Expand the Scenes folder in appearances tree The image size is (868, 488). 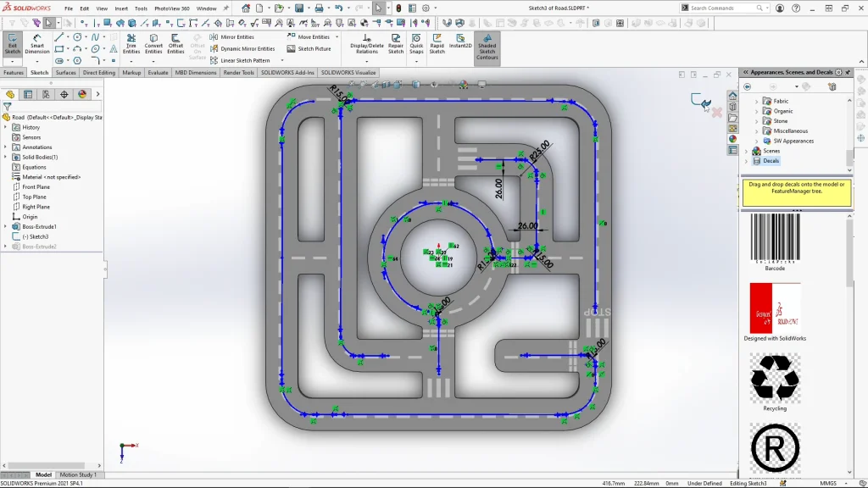tap(747, 151)
